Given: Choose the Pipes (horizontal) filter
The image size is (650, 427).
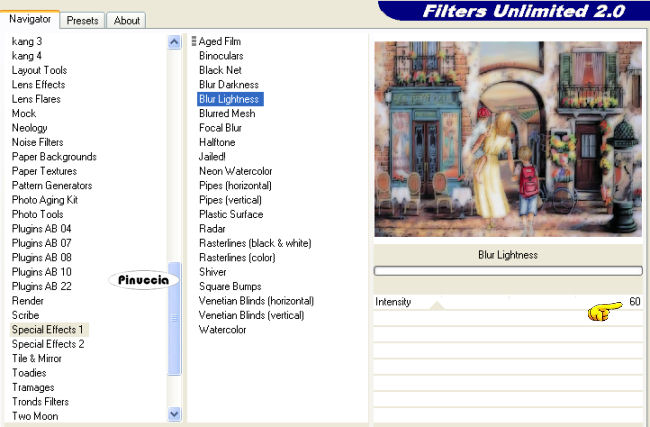Looking at the screenshot, I should tap(235, 185).
